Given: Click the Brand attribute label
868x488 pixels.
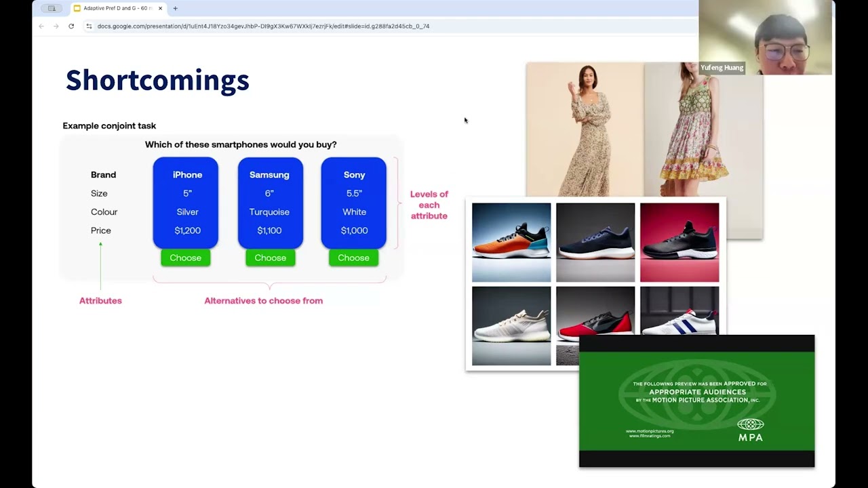Looking at the screenshot, I should pos(103,175).
